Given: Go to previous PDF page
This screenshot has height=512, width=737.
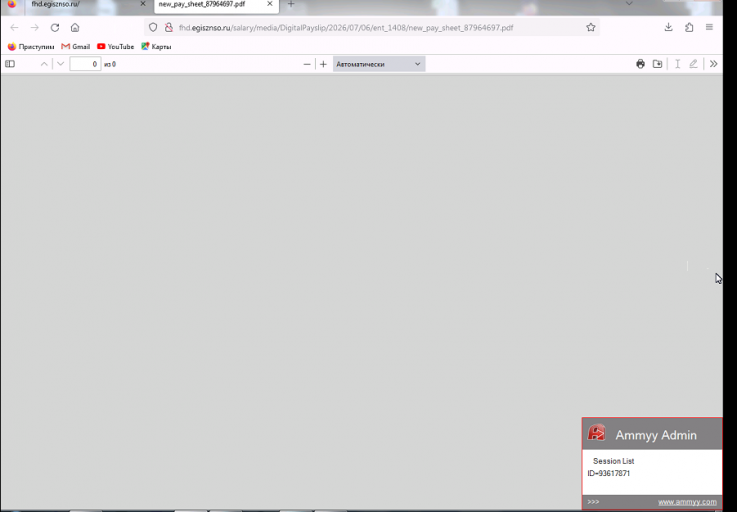Looking at the screenshot, I should 44,64.
